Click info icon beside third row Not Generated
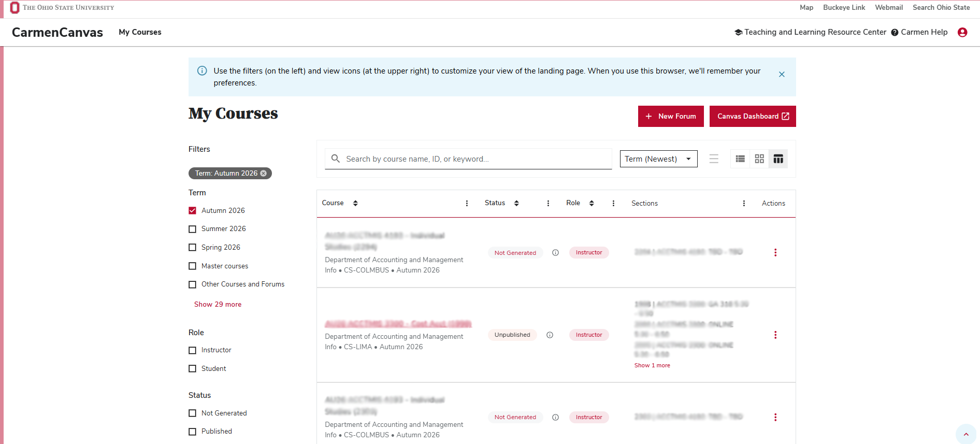Viewport: 980px width, 444px height. [x=555, y=418]
